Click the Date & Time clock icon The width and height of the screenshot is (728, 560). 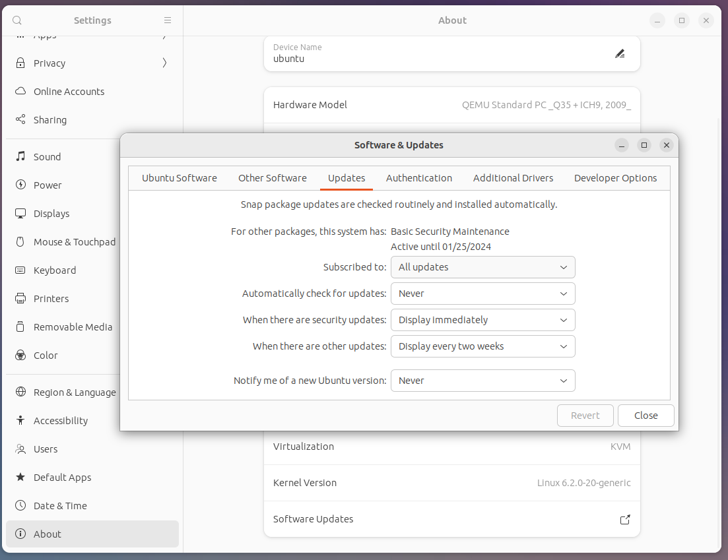[x=20, y=506]
